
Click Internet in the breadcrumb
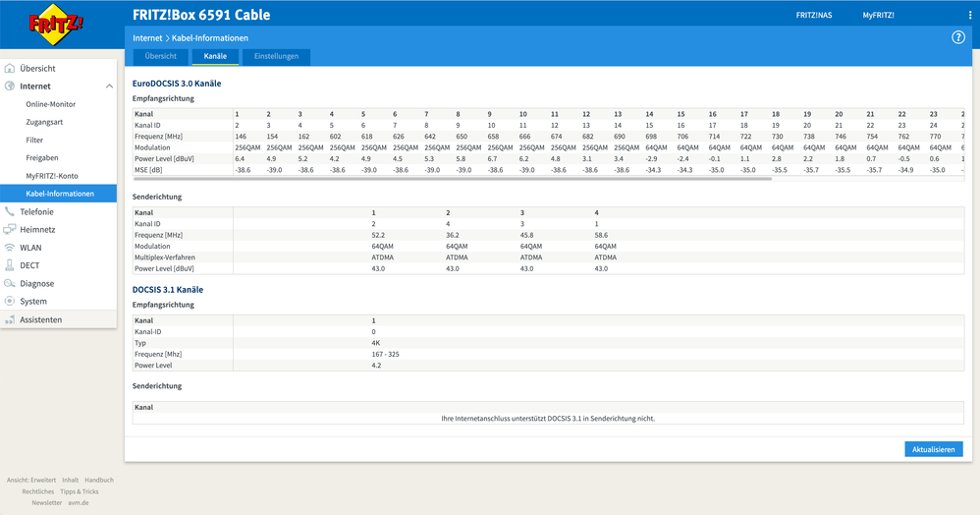coord(147,38)
